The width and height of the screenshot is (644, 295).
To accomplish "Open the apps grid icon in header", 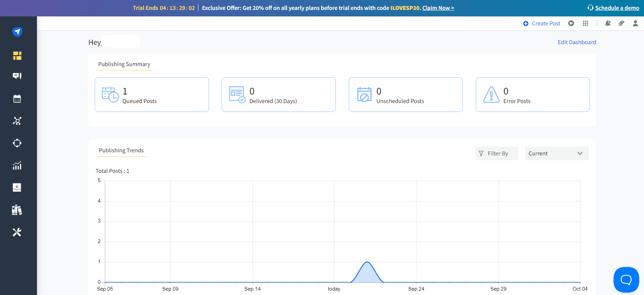I will pos(586,23).
